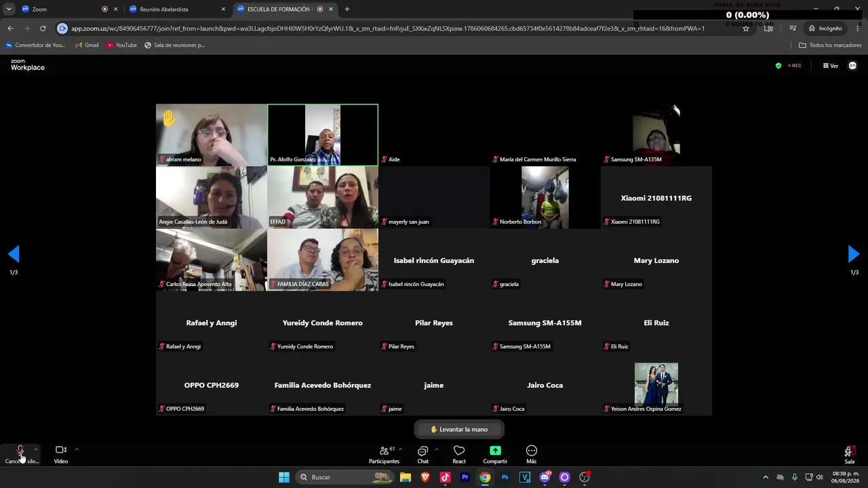868x488 pixels.
Task: Go to previous page of participants
Action: tap(14, 254)
